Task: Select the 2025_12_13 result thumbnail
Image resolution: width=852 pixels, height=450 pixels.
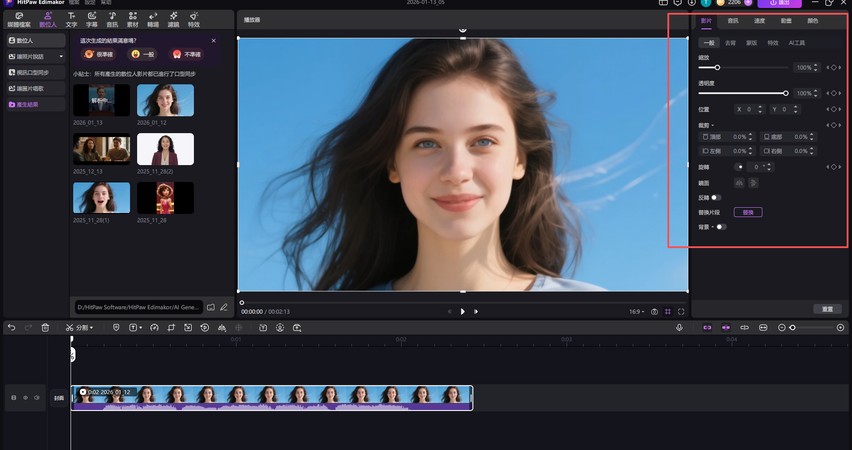Action: point(101,150)
